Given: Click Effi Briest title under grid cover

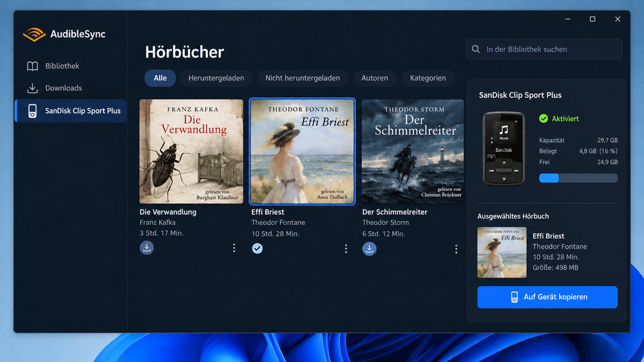Looking at the screenshot, I should [267, 212].
